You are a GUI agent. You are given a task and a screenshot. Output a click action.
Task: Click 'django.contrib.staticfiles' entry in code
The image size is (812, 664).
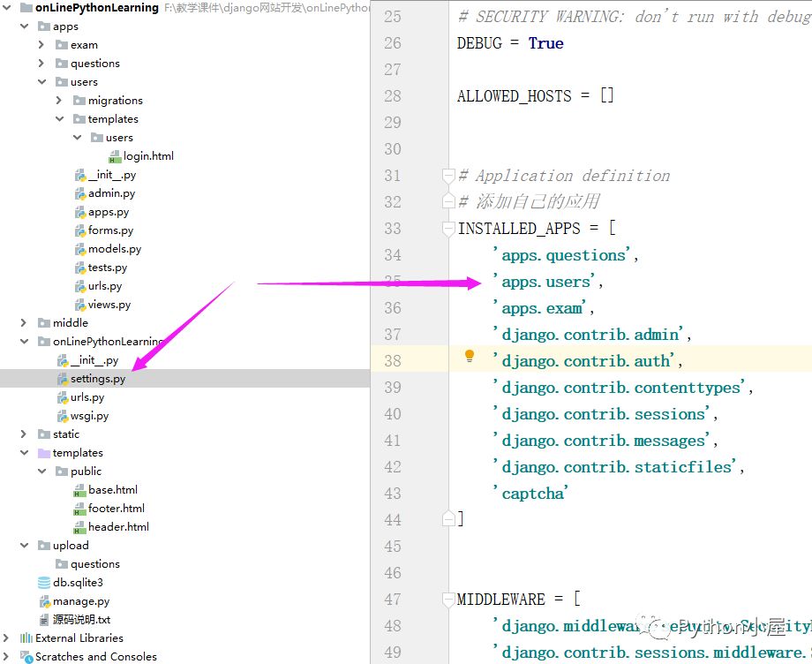[x=616, y=467]
